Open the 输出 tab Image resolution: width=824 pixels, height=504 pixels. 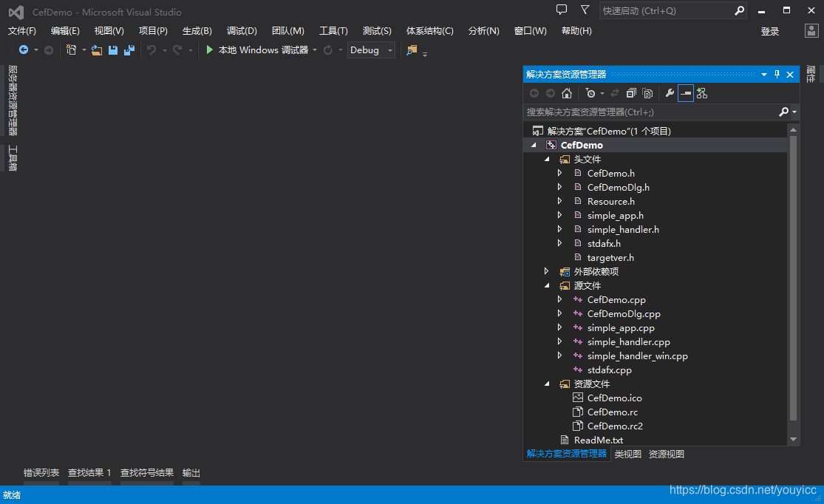click(191, 473)
